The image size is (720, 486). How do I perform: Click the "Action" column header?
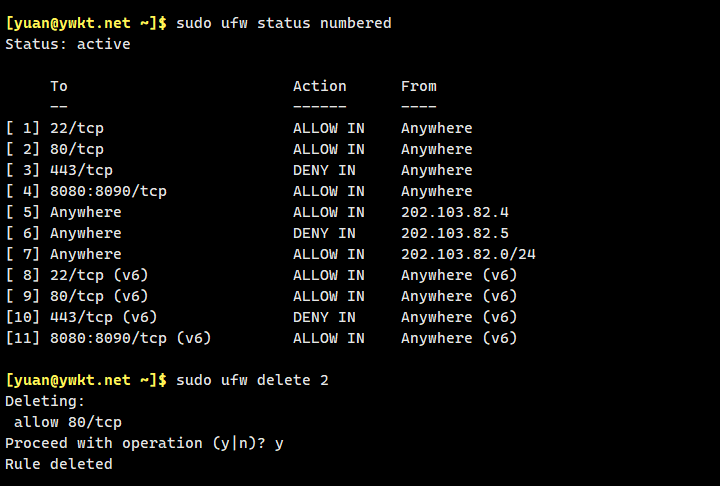319,86
